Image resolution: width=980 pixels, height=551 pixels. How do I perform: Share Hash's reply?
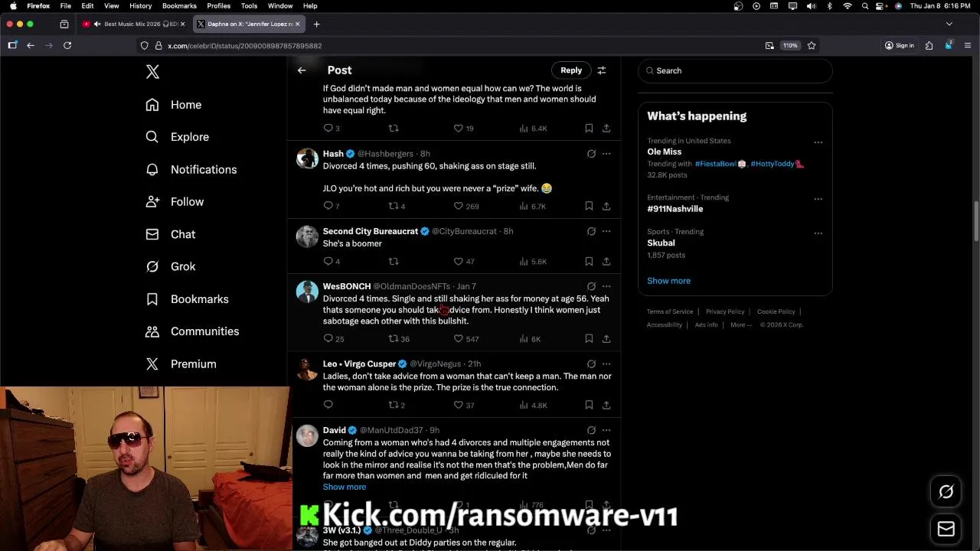pyautogui.click(x=606, y=206)
